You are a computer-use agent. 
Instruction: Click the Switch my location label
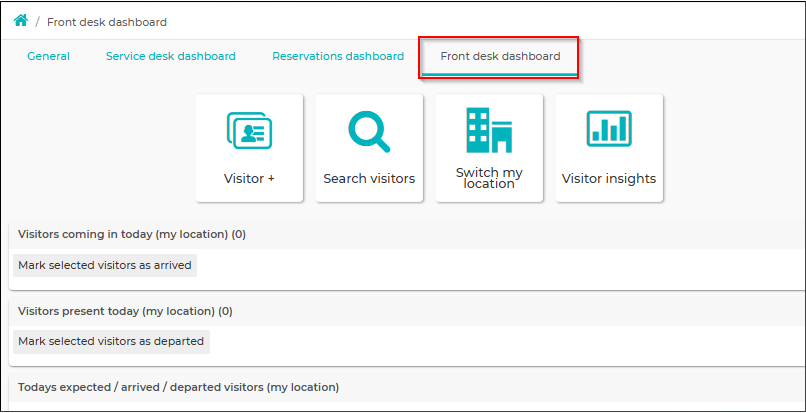pos(489,178)
